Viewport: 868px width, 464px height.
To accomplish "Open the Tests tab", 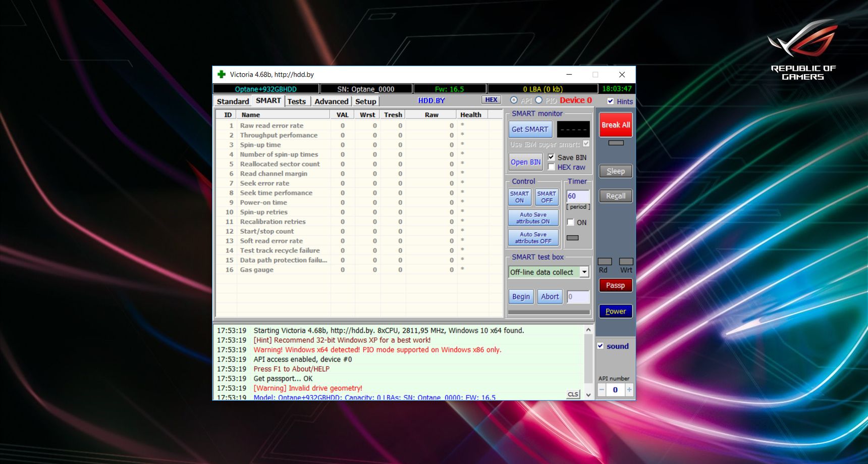I will click(297, 101).
